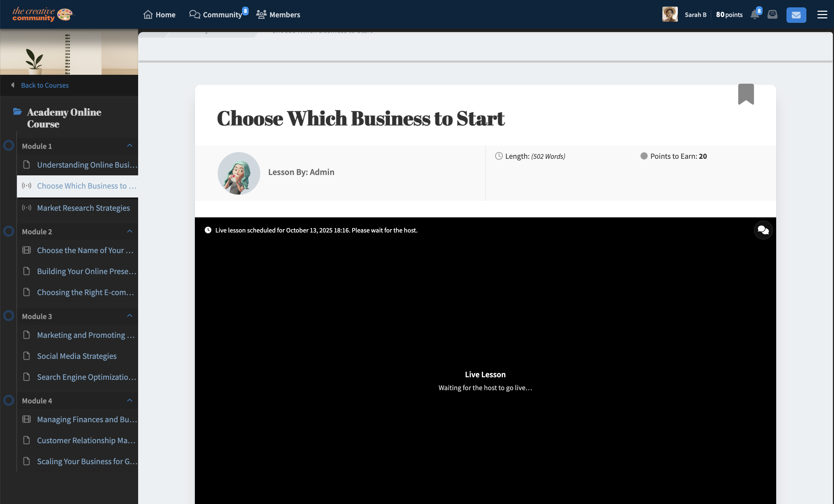Collapse Module 3 section chevron
834x504 pixels.
[x=130, y=316]
